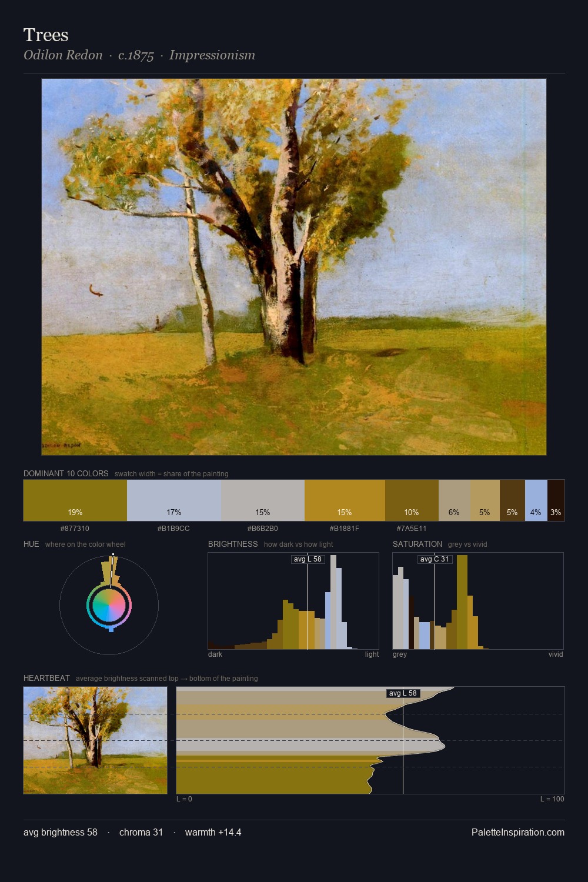Click the brightness histogram chart
This screenshot has width=588, height=882.
[293, 601]
